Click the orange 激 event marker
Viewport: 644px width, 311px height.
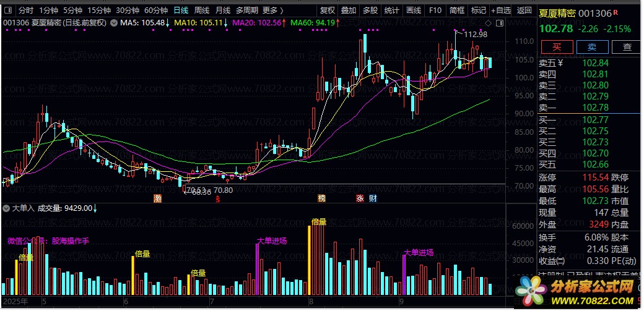(157, 198)
